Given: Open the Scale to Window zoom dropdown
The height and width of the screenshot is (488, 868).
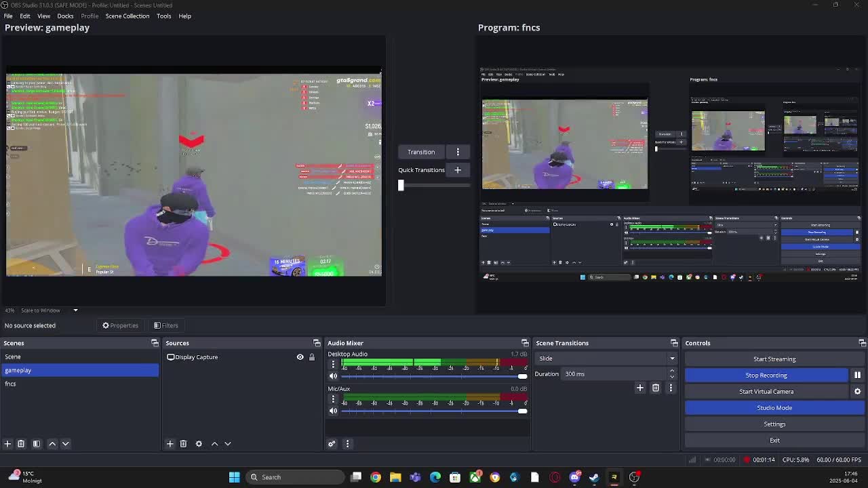Looking at the screenshot, I should [75, 310].
